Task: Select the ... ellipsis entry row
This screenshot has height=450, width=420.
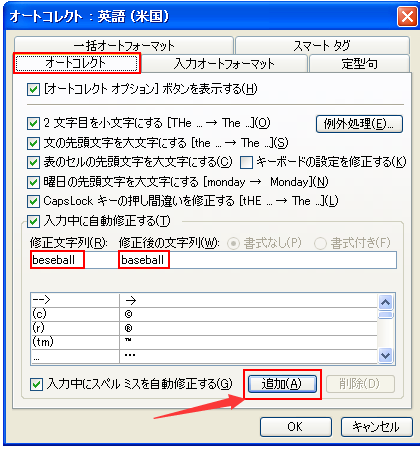Action: 204,356
